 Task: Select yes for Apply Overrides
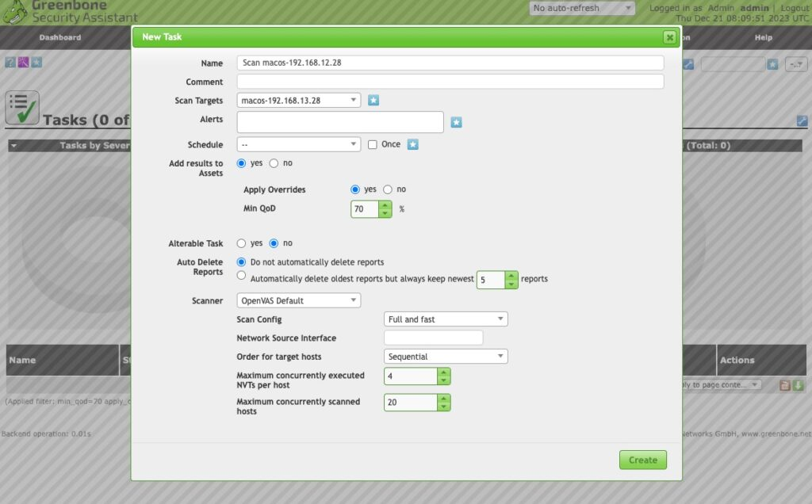pyautogui.click(x=355, y=189)
